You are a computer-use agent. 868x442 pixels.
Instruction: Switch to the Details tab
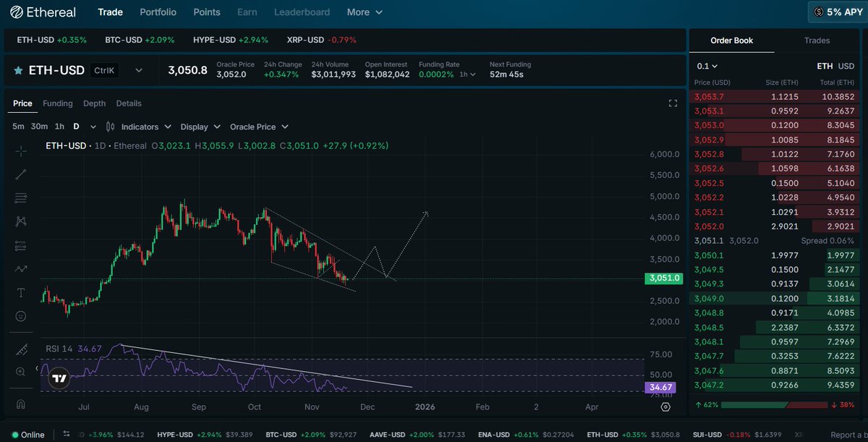tap(129, 103)
